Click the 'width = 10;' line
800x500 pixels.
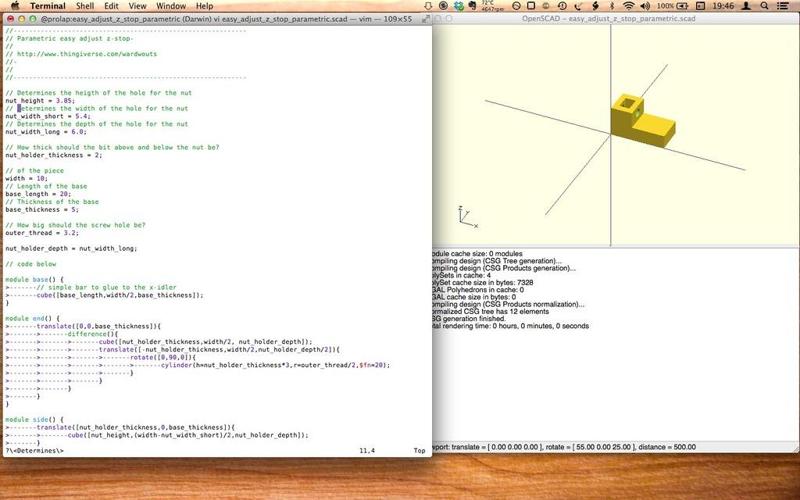click(x=27, y=179)
